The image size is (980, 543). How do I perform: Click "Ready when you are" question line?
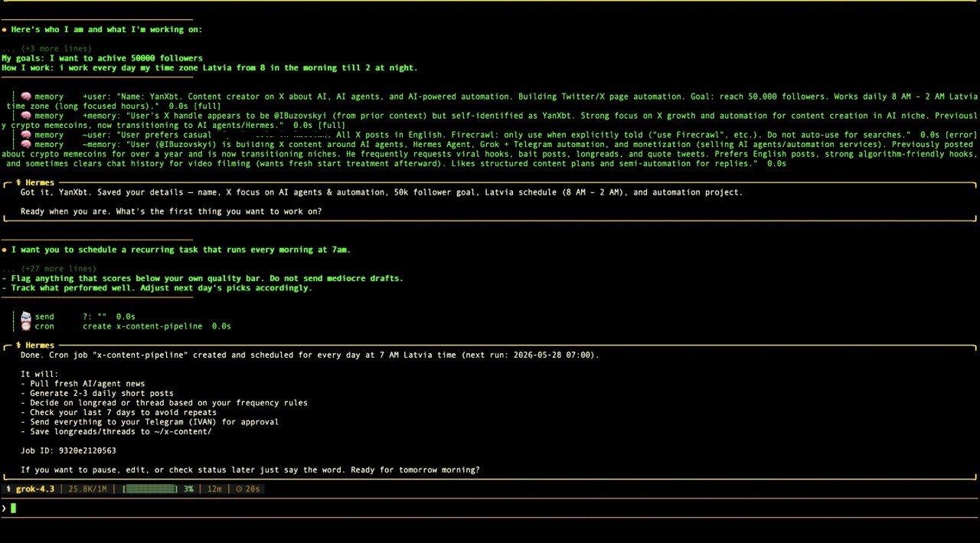coord(171,211)
